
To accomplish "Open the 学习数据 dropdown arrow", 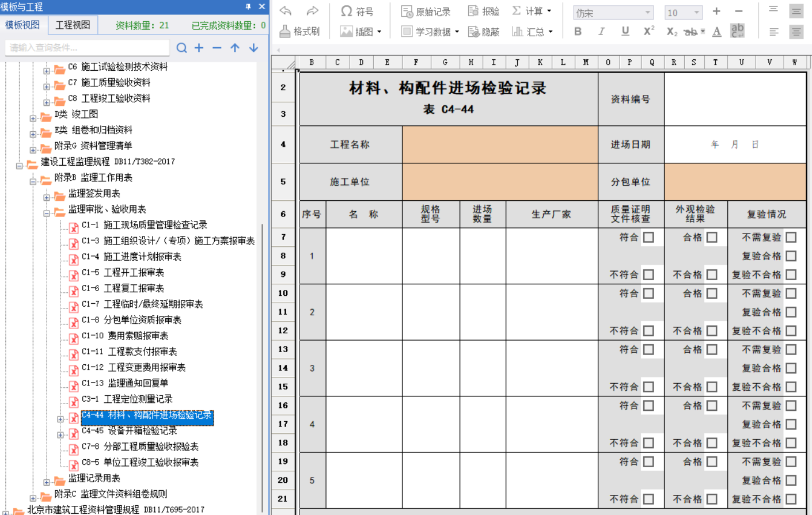I will pyautogui.click(x=457, y=32).
